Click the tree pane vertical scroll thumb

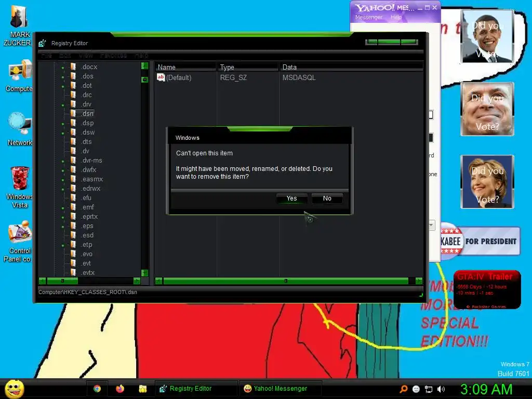coord(144,79)
